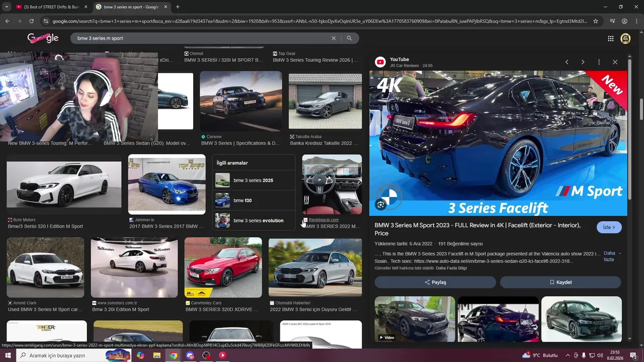Image resolution: width=644 pixels, height=362 pixels.
Task: Click the Paylaş share button
Action: pos(435,282)
